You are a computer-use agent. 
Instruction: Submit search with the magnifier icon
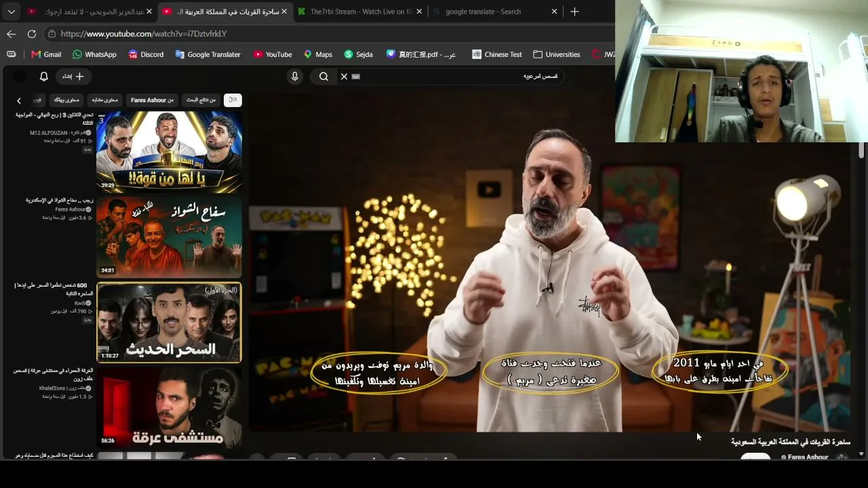coord(323,77)
